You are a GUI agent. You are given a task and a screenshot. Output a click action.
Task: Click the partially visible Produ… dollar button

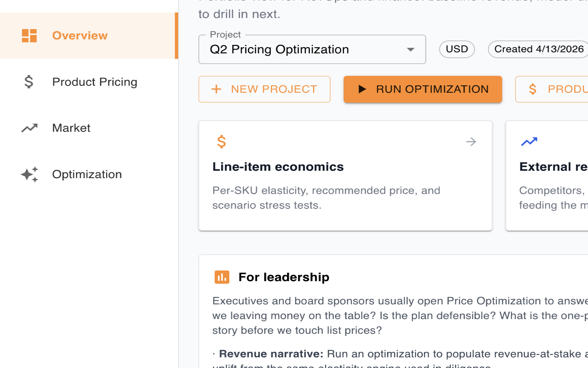tap(552, 89)
